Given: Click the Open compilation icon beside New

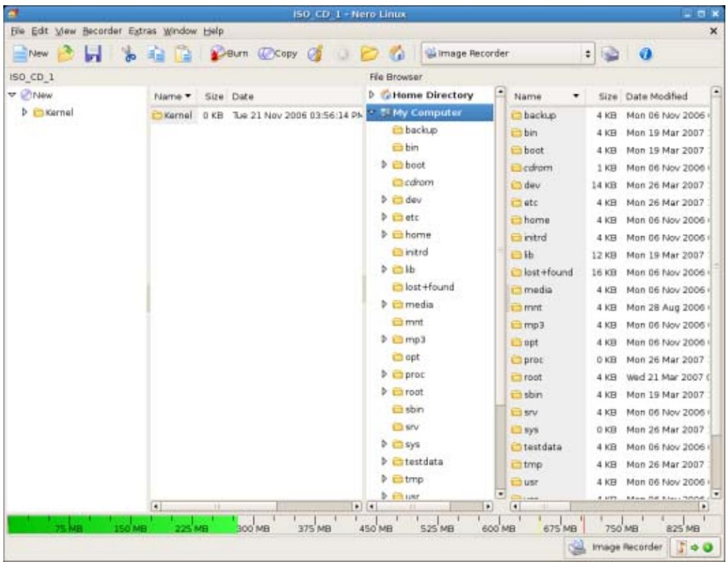Looking at the screenshot, I should click(x=66, y=54).
